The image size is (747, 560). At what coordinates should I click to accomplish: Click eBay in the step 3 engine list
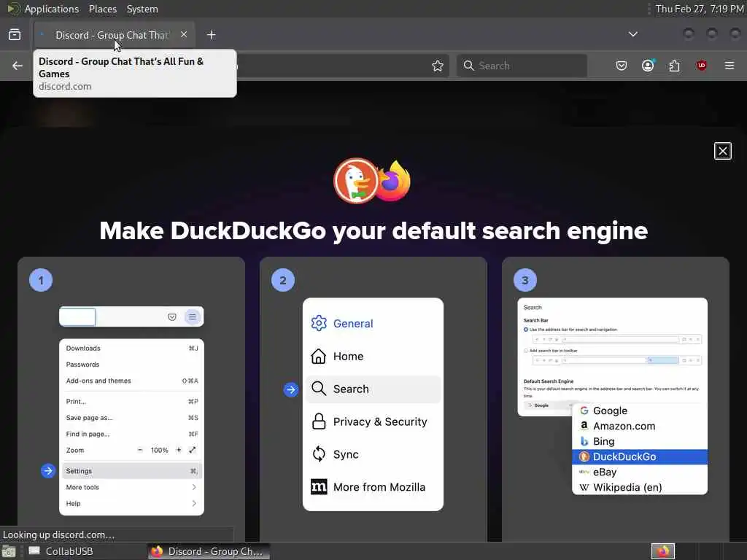[x=640, y=472]
